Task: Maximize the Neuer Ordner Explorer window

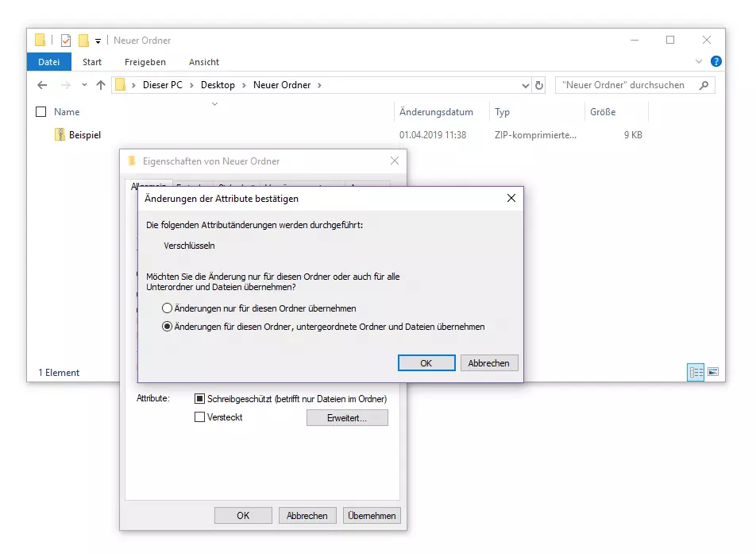Action: 670,40
